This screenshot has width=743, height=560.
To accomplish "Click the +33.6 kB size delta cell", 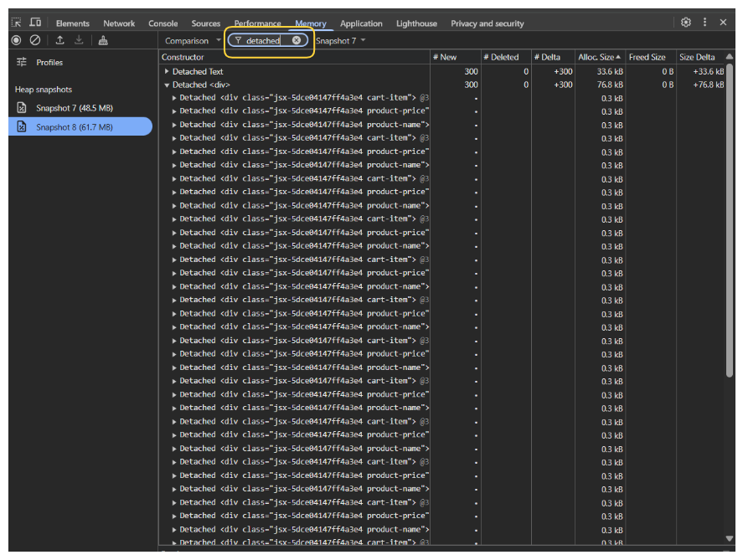I will tap(708, 71).
